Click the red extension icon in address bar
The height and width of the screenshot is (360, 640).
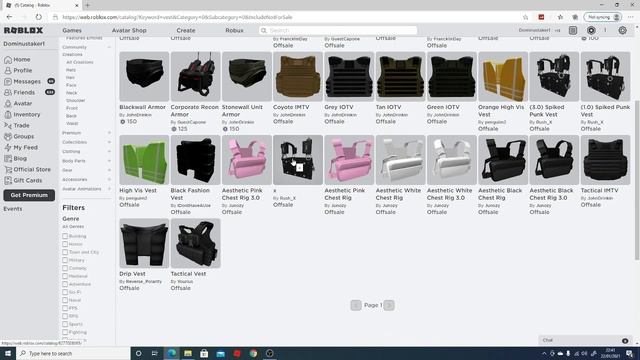pos(541,17)
